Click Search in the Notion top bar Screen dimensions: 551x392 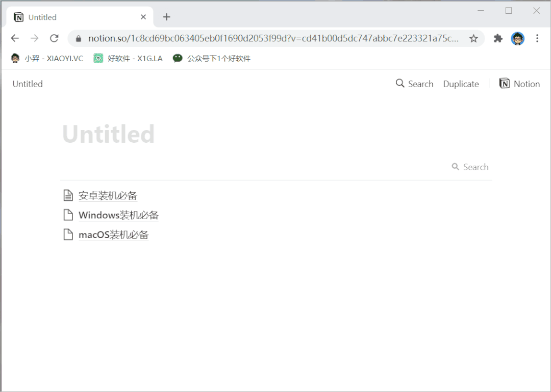[414, 84]
